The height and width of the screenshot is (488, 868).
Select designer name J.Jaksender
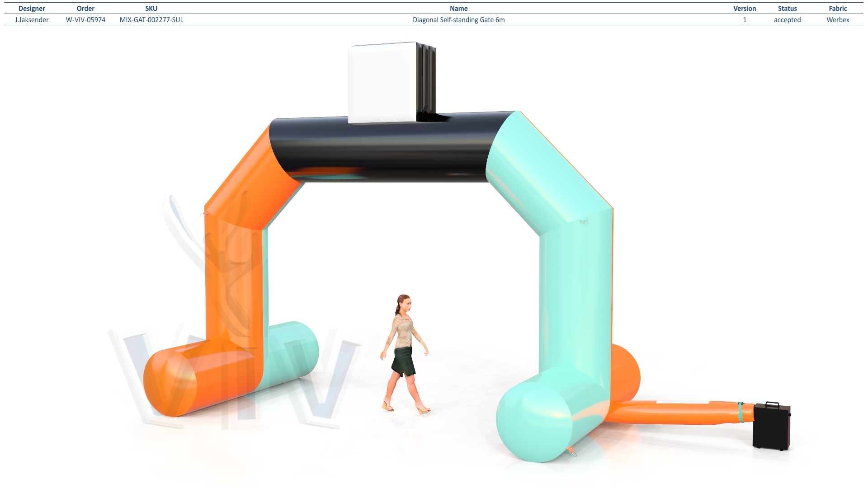[x=32, y=20]
